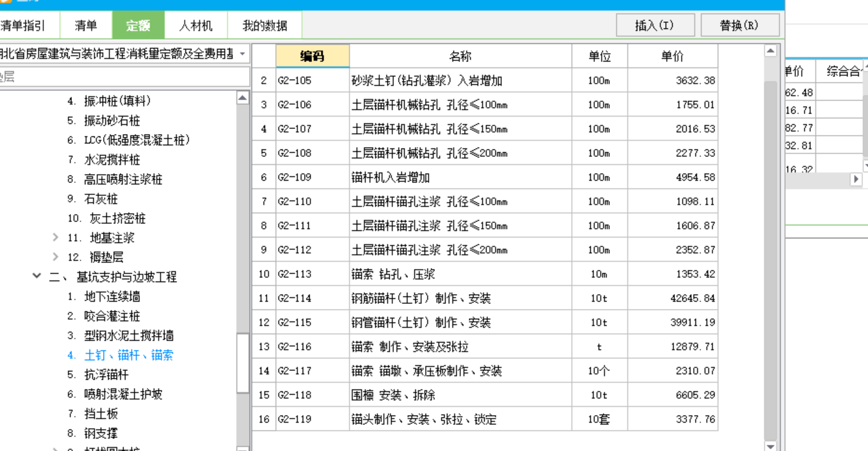Select tree item 1. 地下连续墙
Image resolution: width=868 pixels, height=451 pixels.
tap(104, 297)
